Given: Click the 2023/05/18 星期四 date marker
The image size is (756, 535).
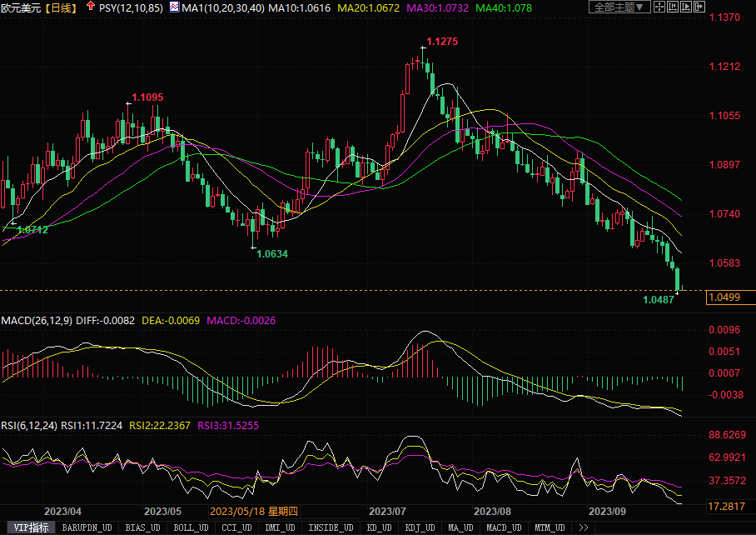Looking at the screenshot, I should (248, 511).
